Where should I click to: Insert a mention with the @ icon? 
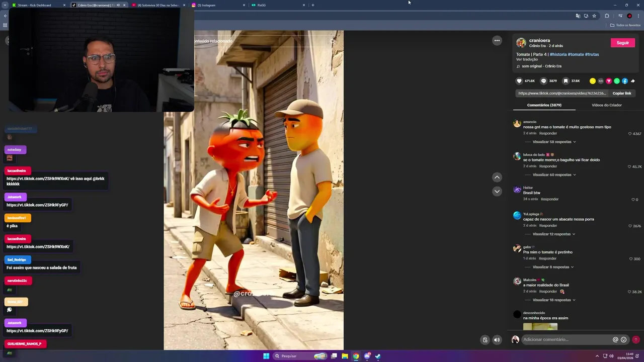point(615,339)
